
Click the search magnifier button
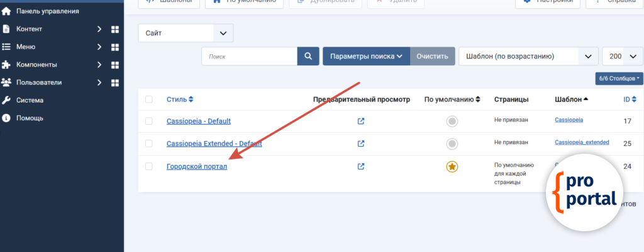pos(308,56)
